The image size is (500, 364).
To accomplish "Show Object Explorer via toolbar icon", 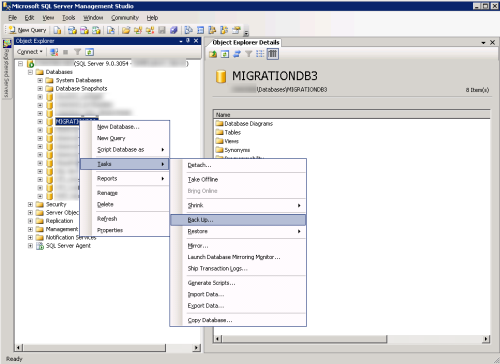I will click(x=212, y=30).
